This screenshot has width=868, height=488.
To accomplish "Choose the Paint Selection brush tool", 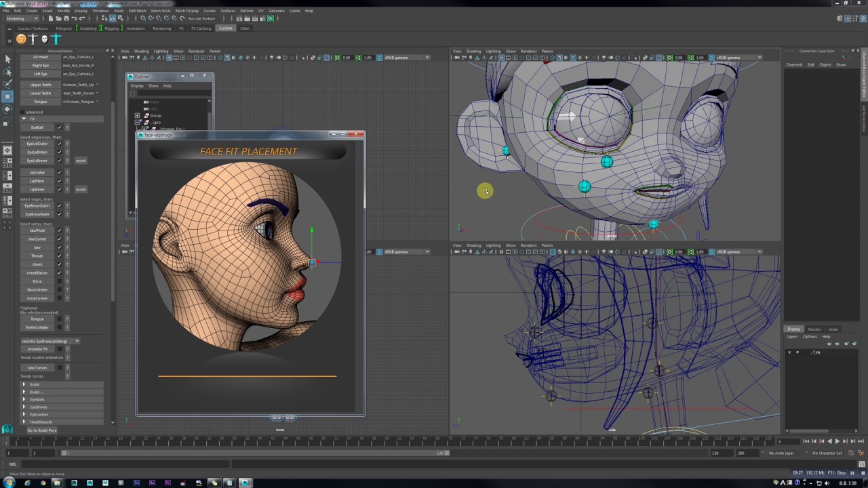I will tap(7, 83).
